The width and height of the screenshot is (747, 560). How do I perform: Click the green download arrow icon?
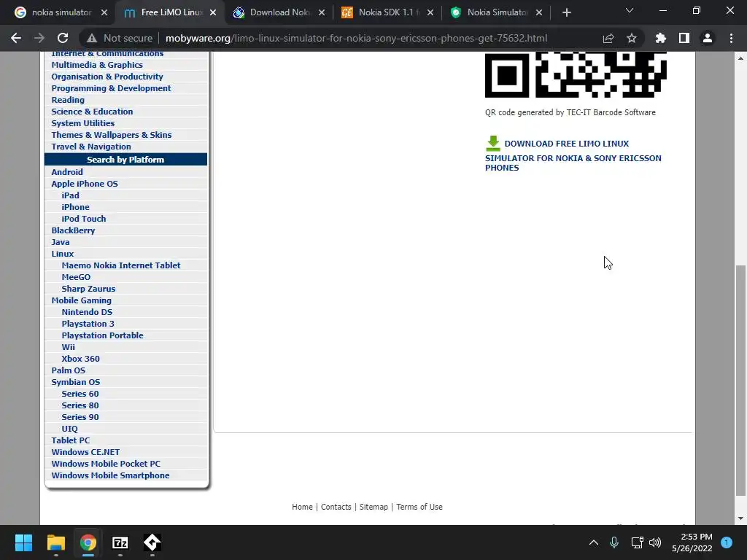click(x=493, y=144)
